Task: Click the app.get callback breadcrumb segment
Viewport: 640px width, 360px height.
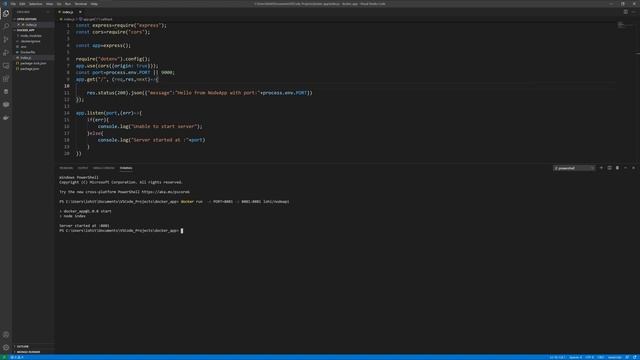Action: (x=97, y=19)
